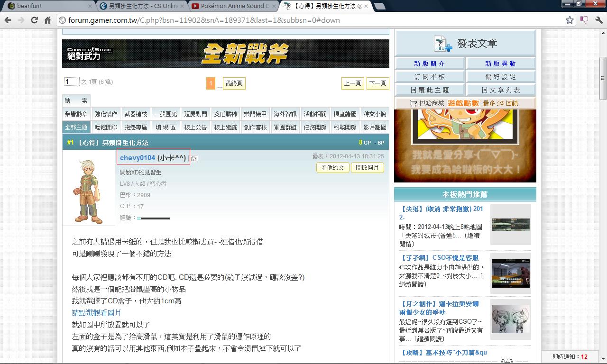Click the 看他的文 button
607x364 pixels.
pos(333,168)
